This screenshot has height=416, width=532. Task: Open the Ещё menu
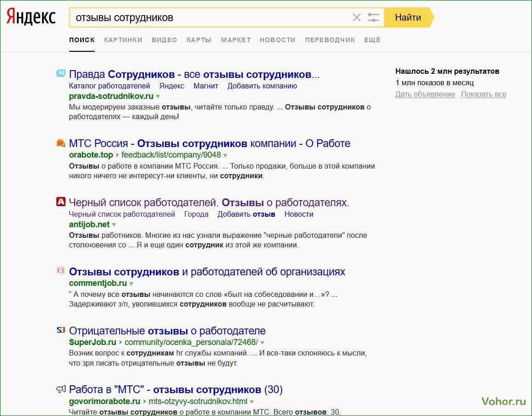372,40
